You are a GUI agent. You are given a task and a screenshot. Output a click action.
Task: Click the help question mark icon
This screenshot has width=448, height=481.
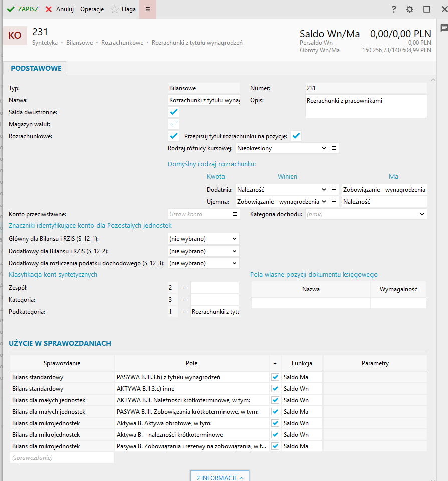(394, 9)
